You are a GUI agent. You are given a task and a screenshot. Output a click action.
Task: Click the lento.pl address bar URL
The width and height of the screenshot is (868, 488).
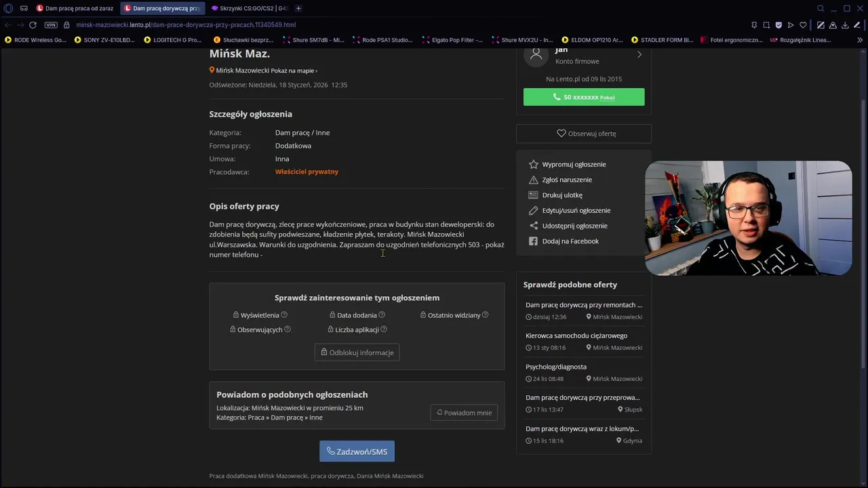[186, 25]
